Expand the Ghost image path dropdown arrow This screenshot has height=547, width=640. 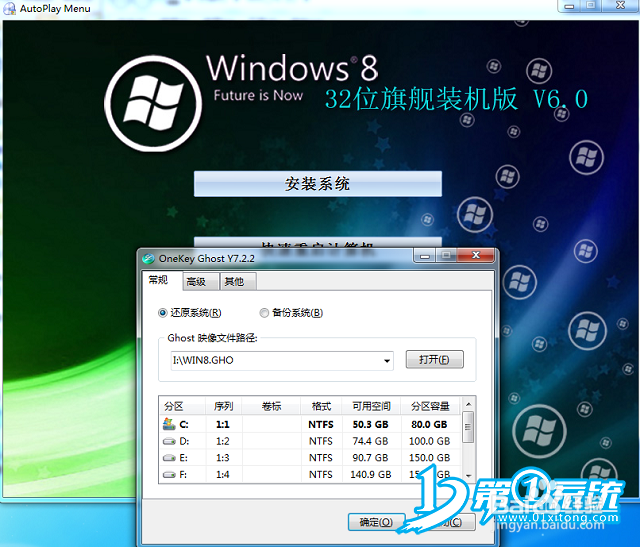click(x=387, y=361)
